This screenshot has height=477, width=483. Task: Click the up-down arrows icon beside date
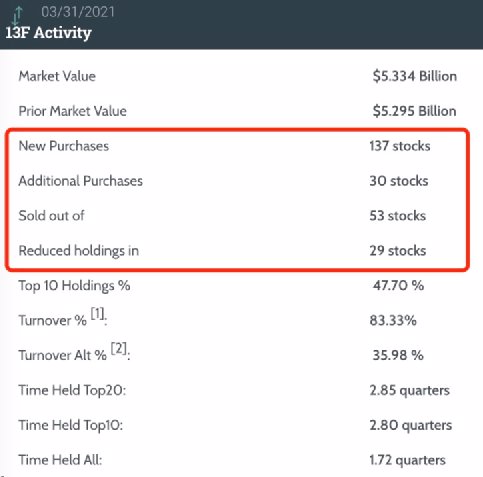(17, 15)
